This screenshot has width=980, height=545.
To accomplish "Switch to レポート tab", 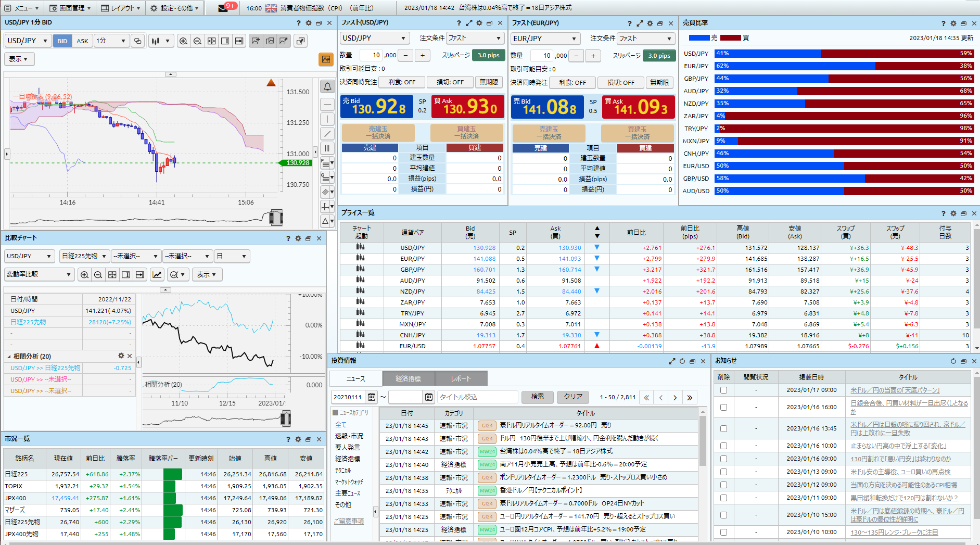I will point(461,378).
